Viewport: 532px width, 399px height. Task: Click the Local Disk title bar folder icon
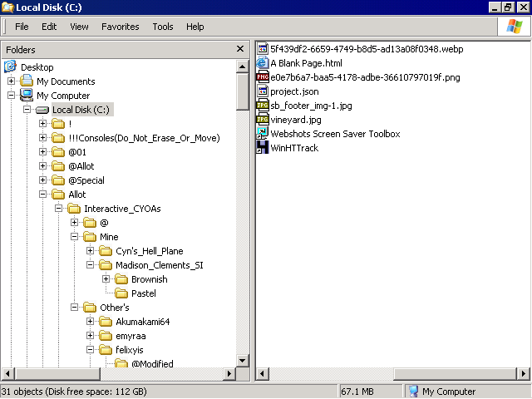tap(7, 7)
